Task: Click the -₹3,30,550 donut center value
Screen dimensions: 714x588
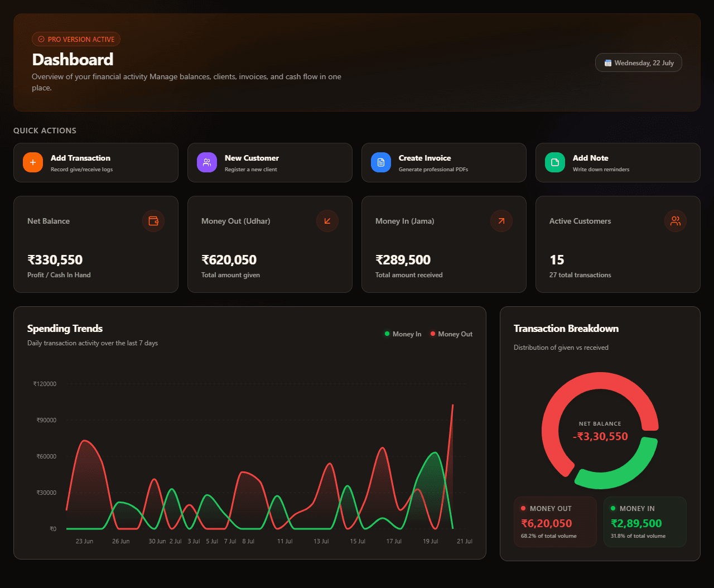Action: tap(600, 436)
